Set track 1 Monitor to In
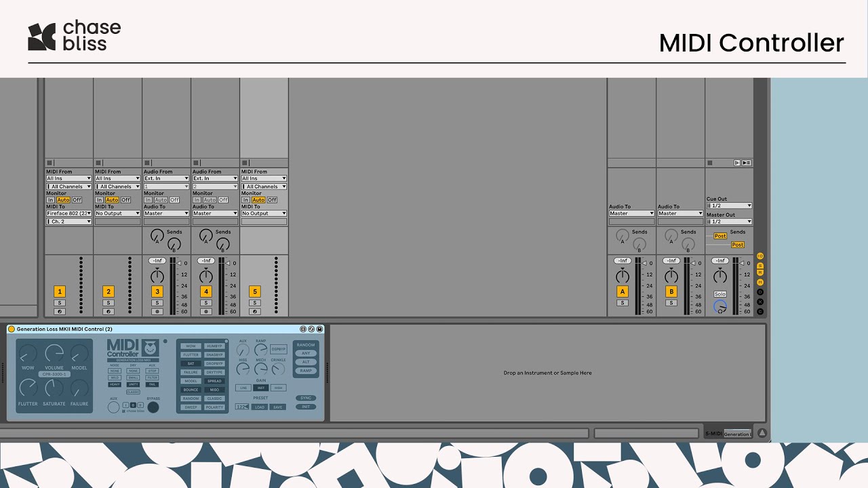The width and height of the screenshot is (868, 488). coord(50,200)
